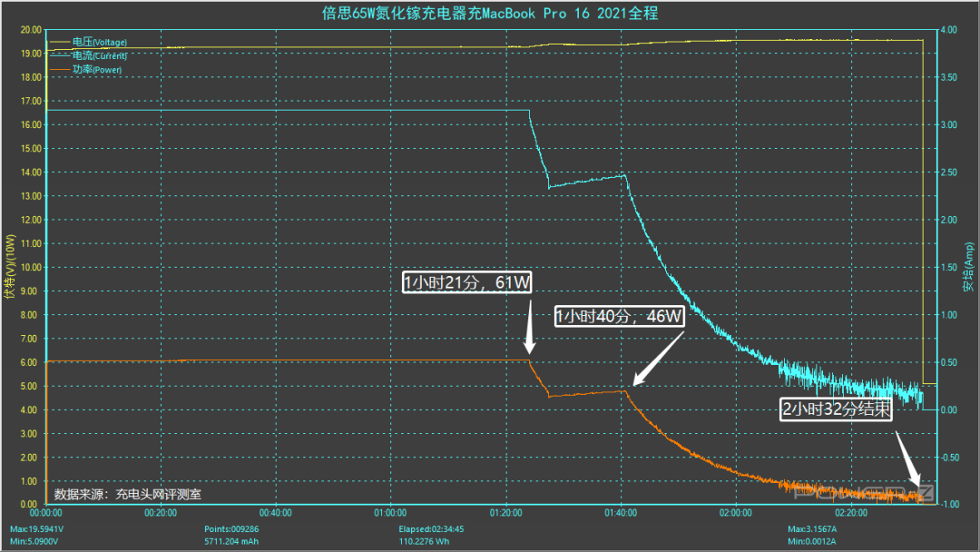
Task: Click the 01:00:00 time axis label
Action: coord(390,513)
